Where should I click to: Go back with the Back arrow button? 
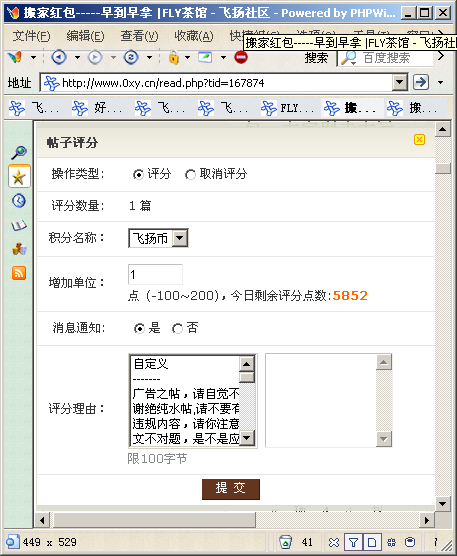59,57
